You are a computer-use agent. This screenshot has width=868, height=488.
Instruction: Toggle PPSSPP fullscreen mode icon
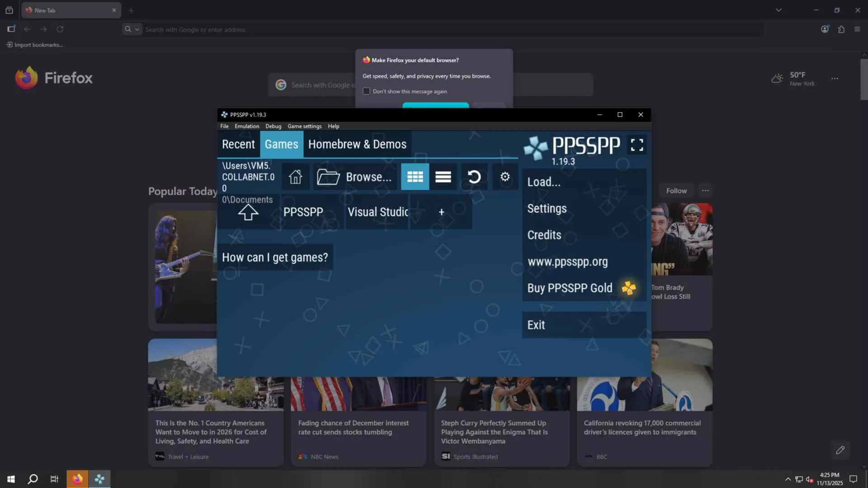[x=637, y=145]
